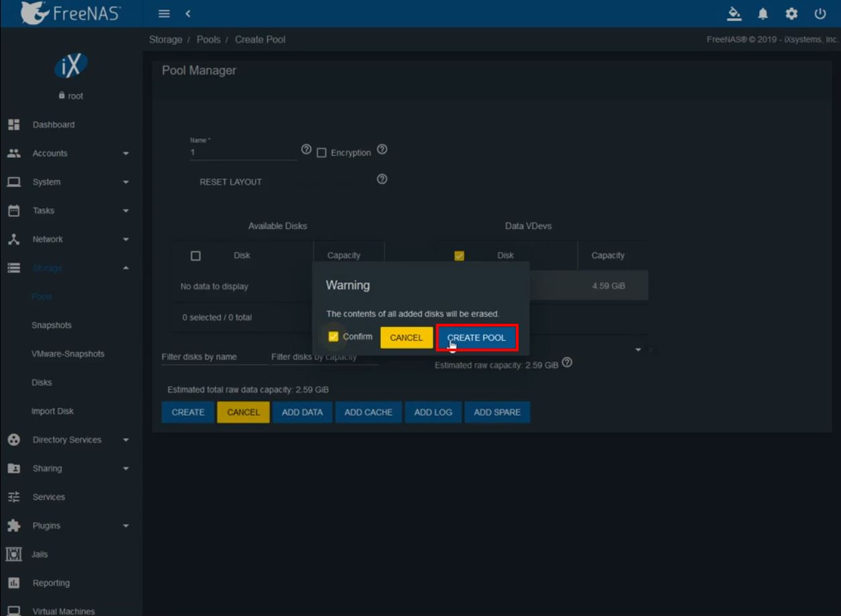The height and width of the screenshot is (616, 841).
Task: Click the Pools breadcrumb link
Action: (208, 40)
